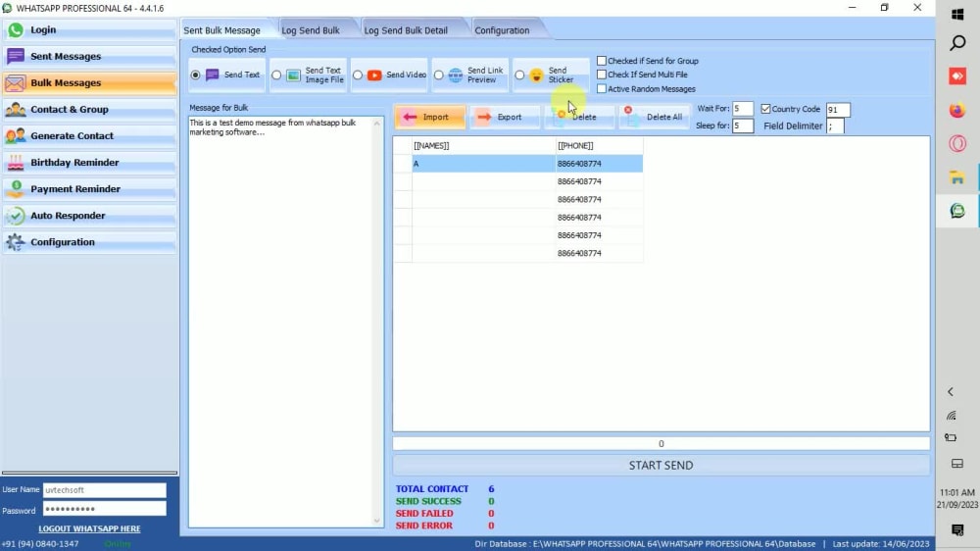Select the Send Text Image File radio button
The height and width of the screenshot is (551, 980).
point(276,75)
